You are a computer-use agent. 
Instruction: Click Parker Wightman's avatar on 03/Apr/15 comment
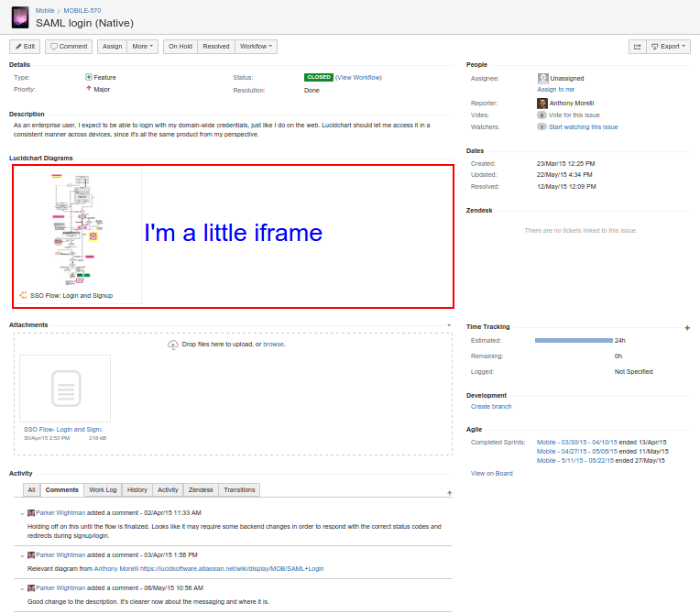click(31, 554)
